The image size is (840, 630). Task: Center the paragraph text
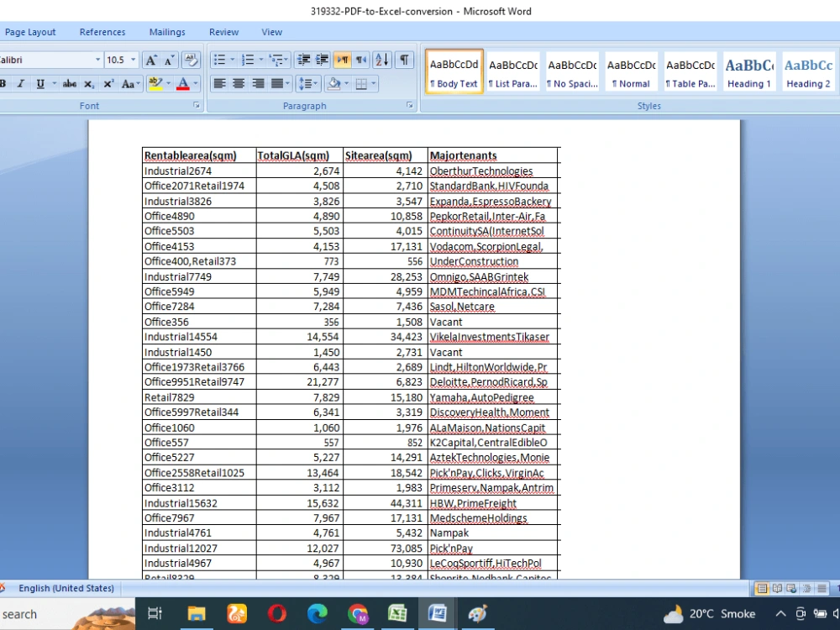(x=239, y=83)
